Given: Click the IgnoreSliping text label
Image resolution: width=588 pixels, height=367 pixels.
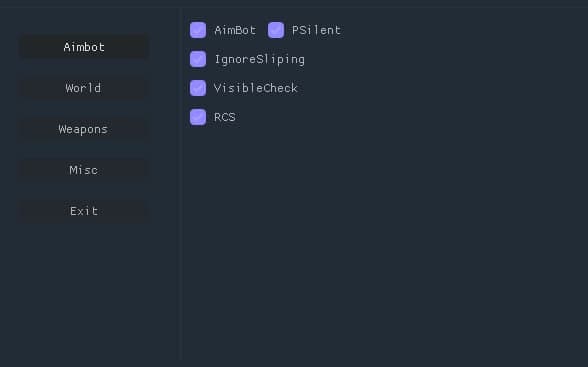Looking at the screenshot, I should point(260,60).
